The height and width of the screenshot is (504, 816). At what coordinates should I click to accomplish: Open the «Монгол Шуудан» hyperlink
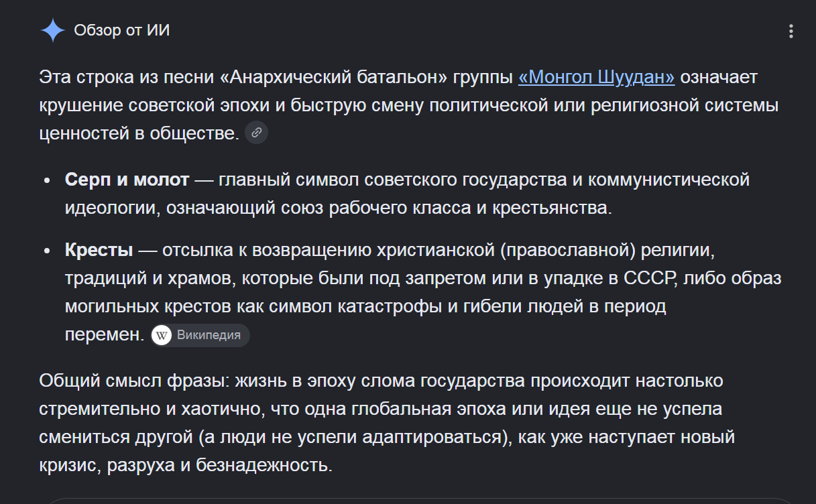pos(597,78)
